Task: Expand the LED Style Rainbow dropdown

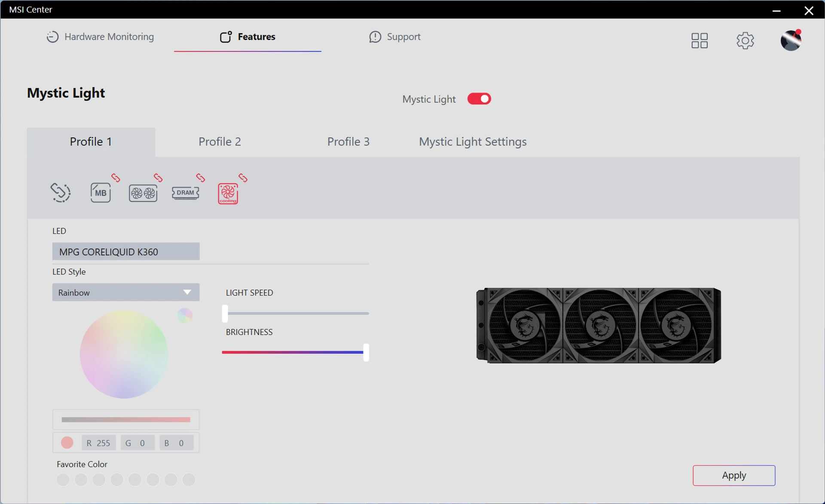Action: coord(126,292)
